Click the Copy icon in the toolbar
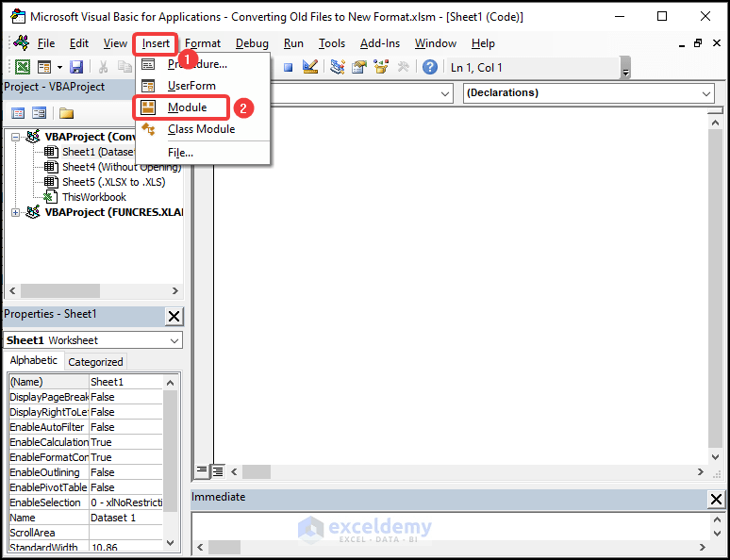Viewport: 730px width, 560px height. tap(124, 68)
